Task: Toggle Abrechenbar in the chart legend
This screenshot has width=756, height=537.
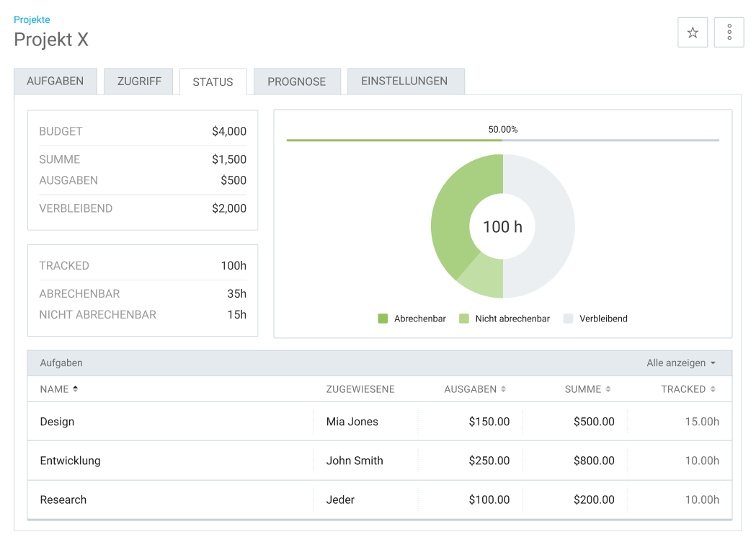Action: coord(412,318)
